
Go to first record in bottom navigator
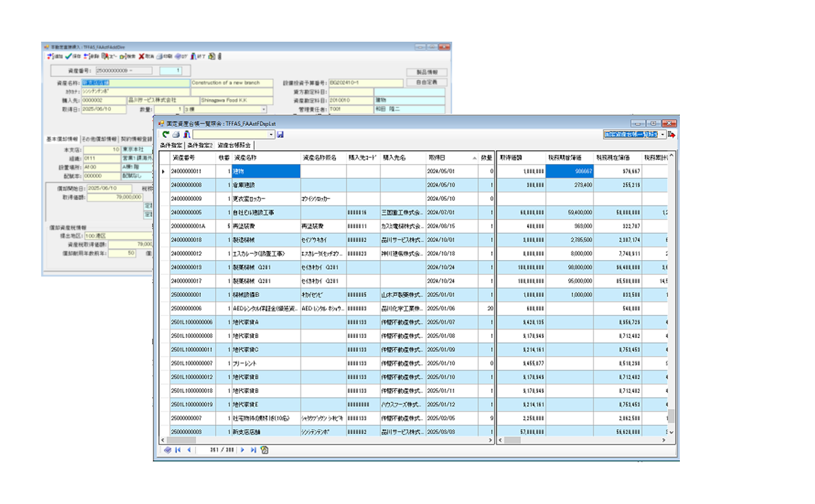coord(178,450)
